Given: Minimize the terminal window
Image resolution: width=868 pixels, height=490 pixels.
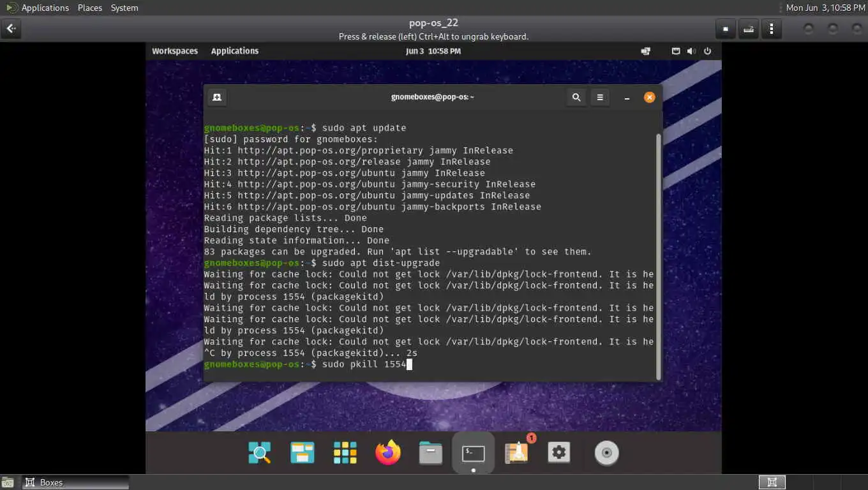Looking at the screenshot, I should (x=627, y=97).
